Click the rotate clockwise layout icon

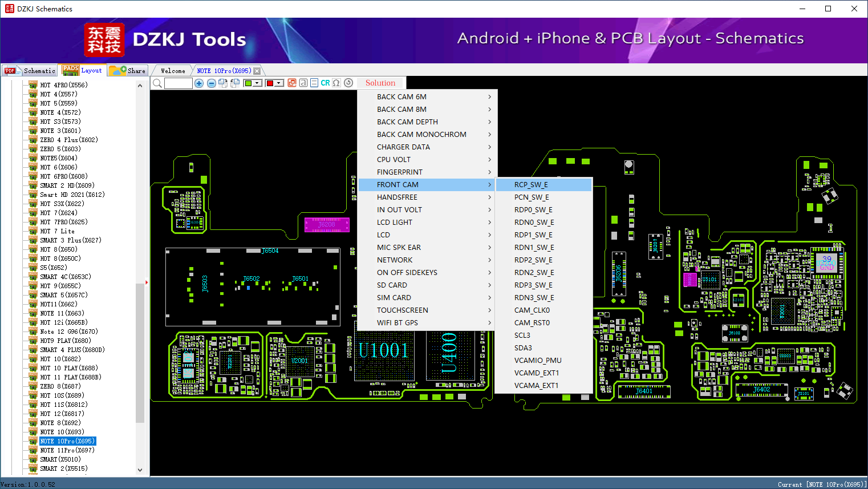tap(223, 83)
